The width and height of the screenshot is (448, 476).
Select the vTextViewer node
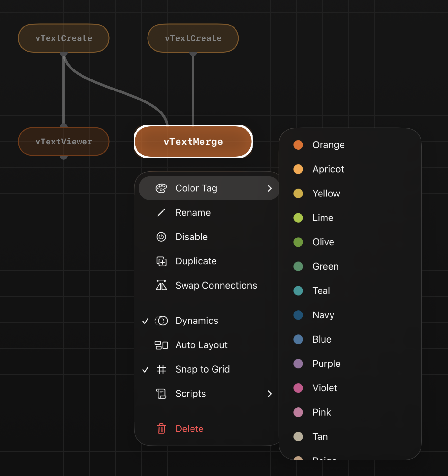point(64,142)
